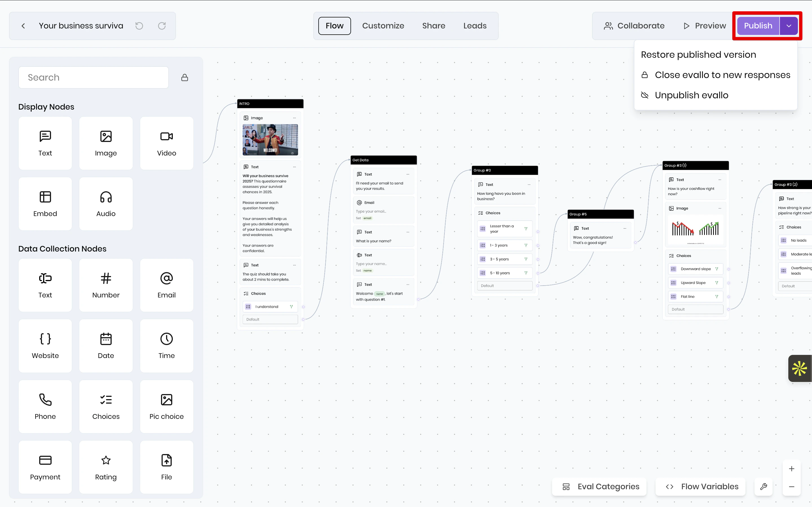Select Restore published version from the menu
This screenshot has height=507, width=812.
pos(698,54)
